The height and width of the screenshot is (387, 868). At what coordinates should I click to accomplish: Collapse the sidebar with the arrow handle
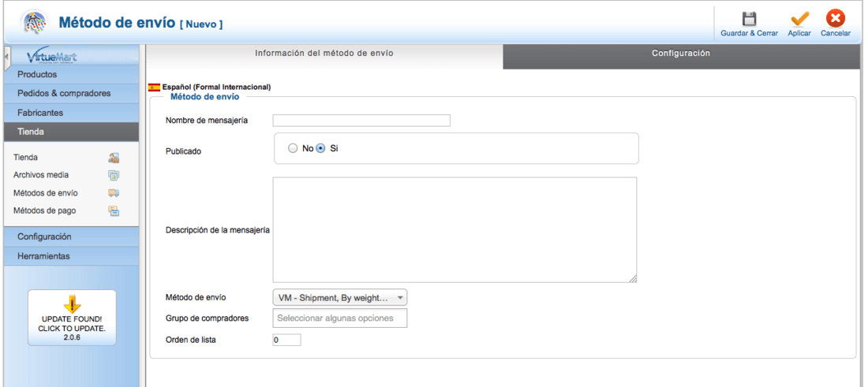coord(6,58)
